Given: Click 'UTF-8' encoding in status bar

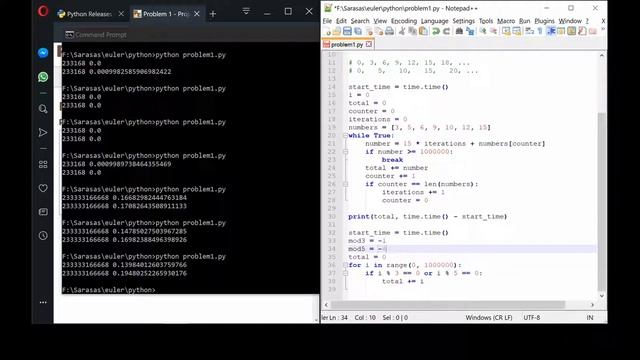Looking at the screenshot, I should pyautogui.click(x=531, y=318).
